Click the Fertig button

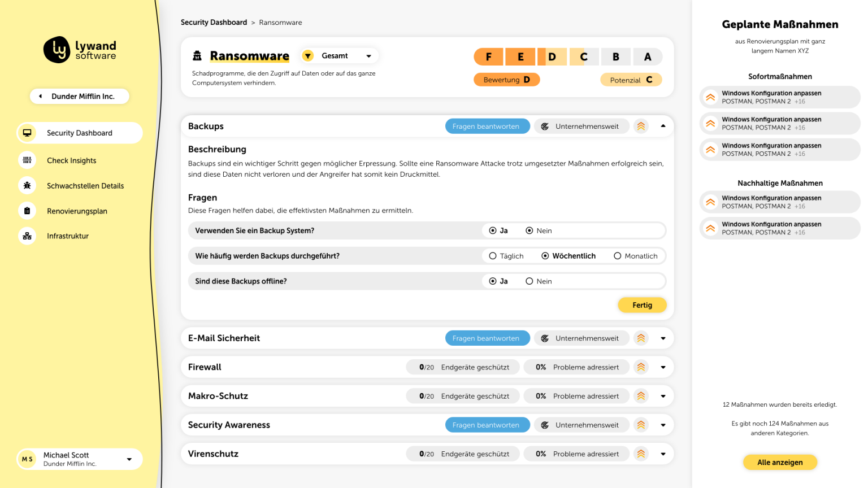coord(642,305)
